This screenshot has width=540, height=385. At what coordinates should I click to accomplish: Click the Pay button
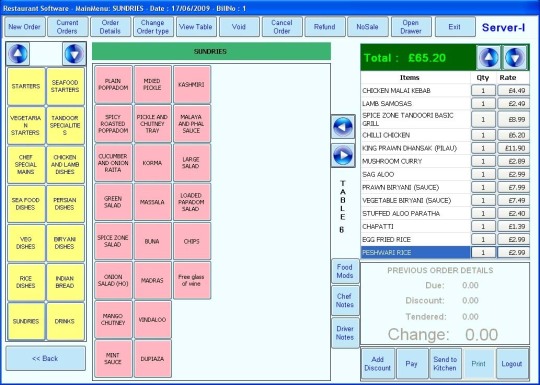[x=412, y=364]
